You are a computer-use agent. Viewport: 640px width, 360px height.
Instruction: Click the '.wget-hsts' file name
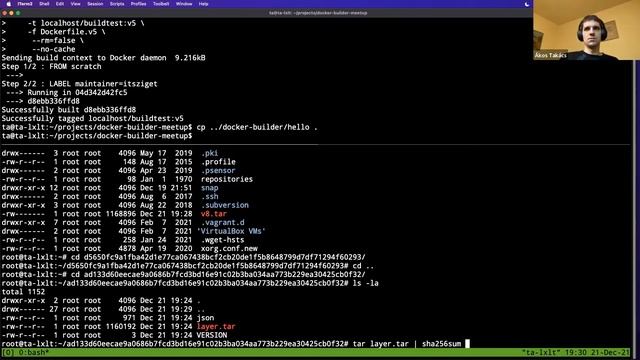click(x=222, y=240)
